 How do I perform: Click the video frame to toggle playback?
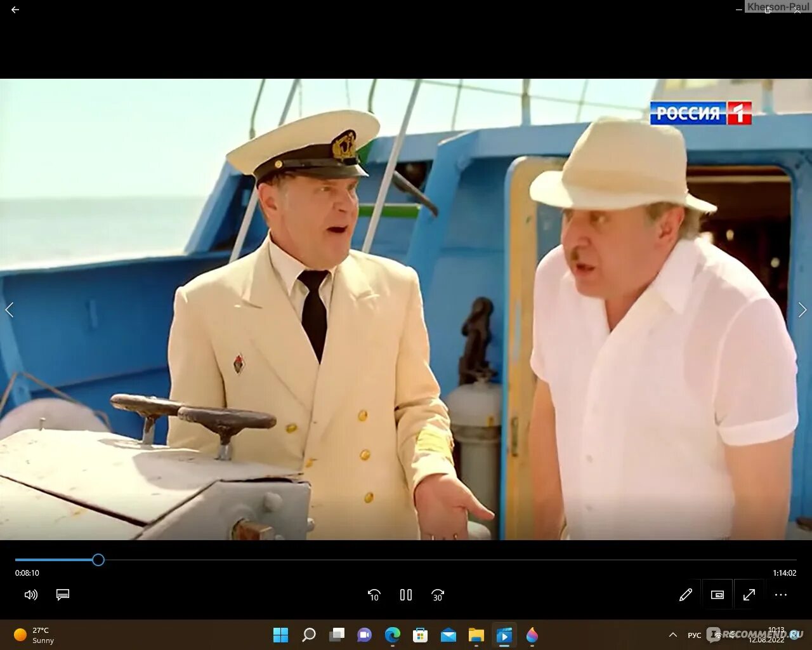[406, 309]
